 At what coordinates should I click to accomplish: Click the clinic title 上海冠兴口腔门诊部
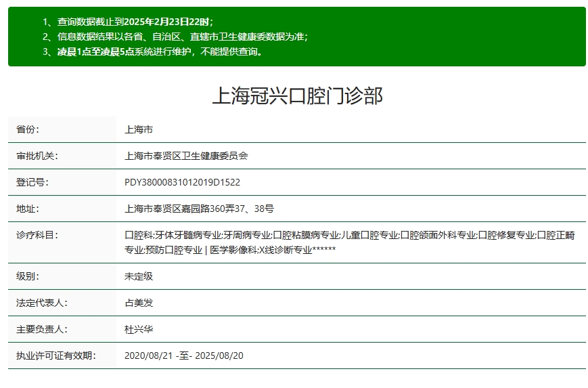[297, 96]
